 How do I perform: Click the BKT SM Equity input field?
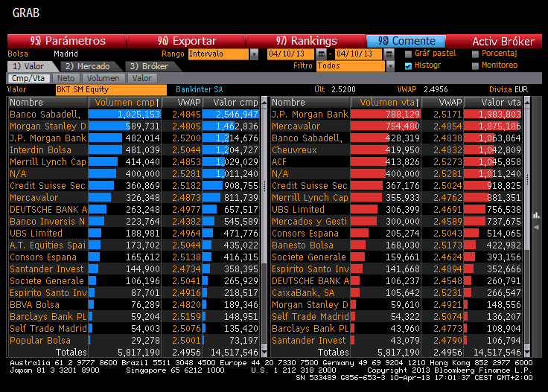pyautogui.click(x=111, y=90)
